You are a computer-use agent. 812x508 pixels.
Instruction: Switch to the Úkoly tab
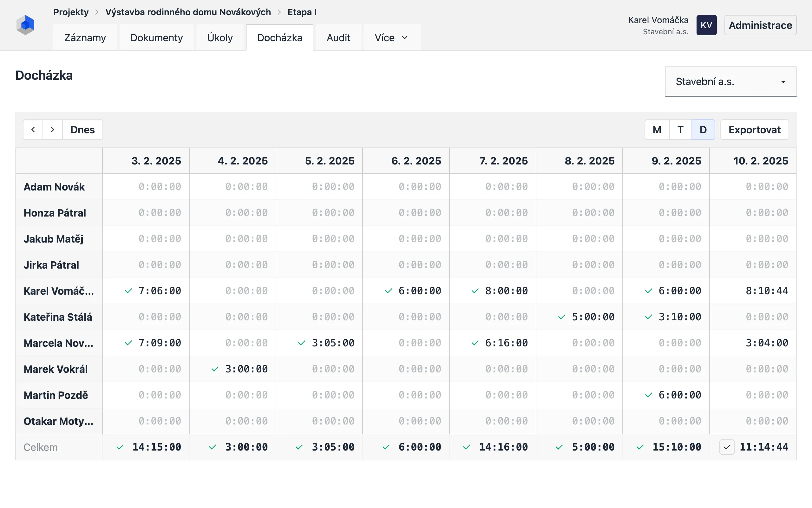tap(220, 38)
